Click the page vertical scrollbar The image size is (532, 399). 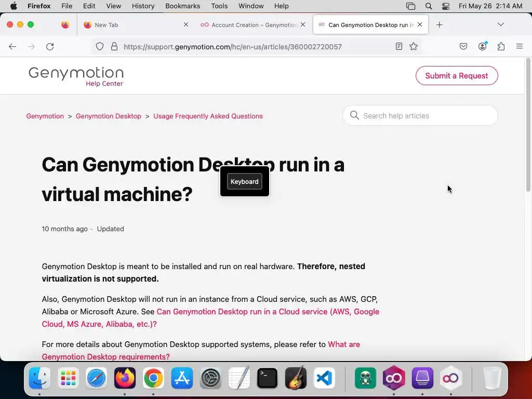point(528,126)
